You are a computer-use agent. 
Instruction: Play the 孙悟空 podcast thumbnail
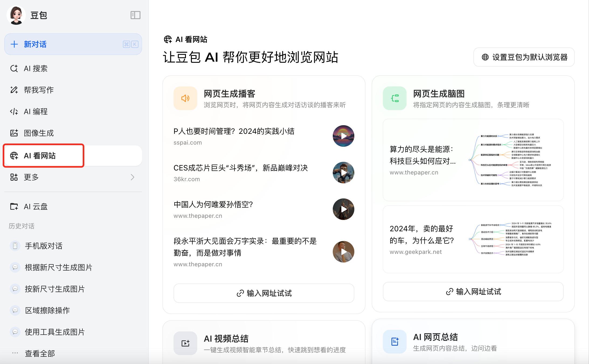point(344,209)
